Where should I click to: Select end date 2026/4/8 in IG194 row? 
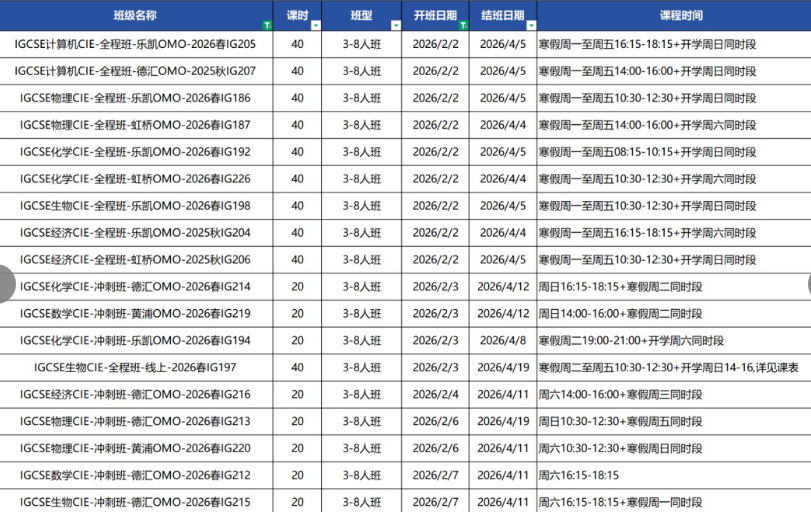[x=502, y=341]
